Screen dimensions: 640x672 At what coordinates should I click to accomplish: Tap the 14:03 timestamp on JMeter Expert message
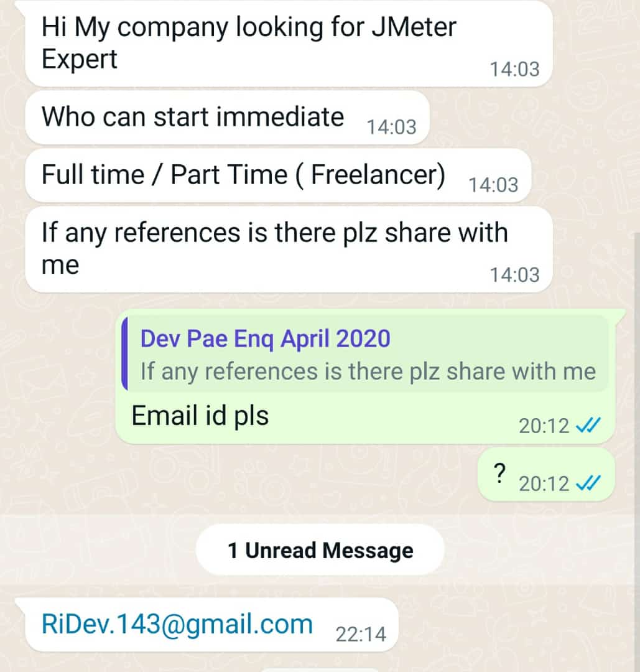coord(514,69)
